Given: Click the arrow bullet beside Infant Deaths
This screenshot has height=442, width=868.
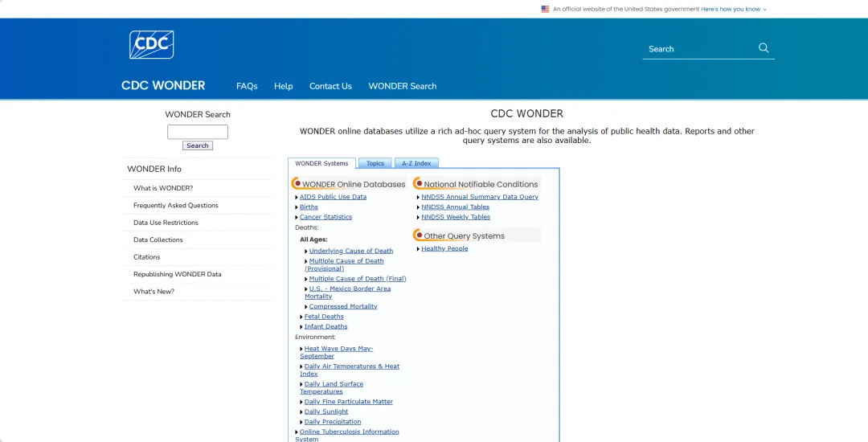Looking at the screenshot, I should point(301,326).
